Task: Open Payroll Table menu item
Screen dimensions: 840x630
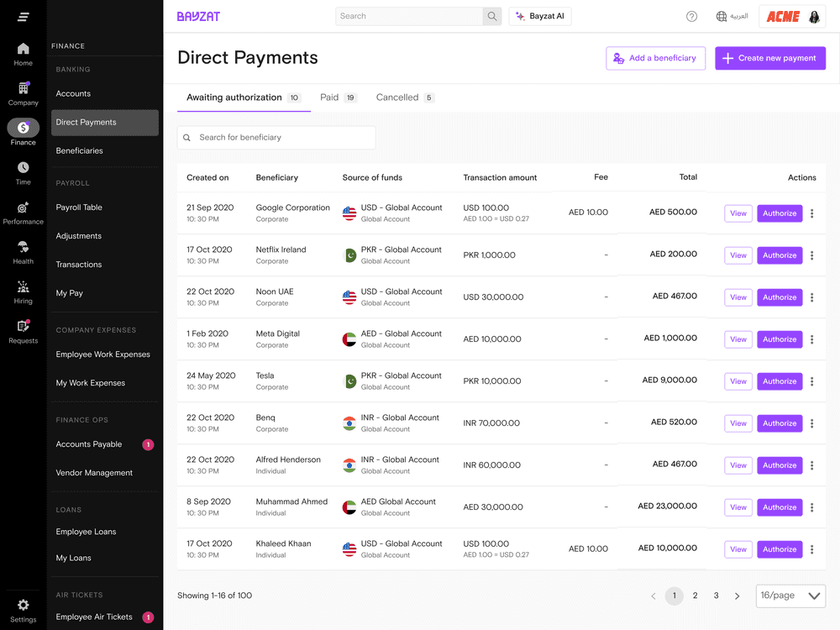Action: tap(79, 207)
